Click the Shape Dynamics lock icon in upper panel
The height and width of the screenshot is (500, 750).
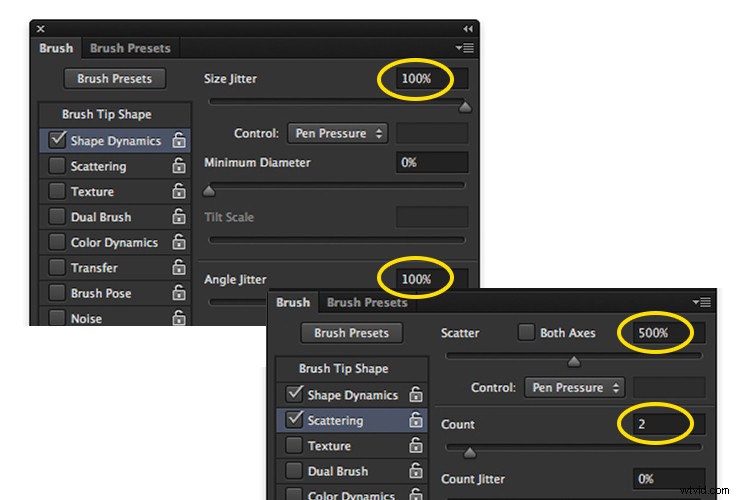pyautogui.click(x=179, y=140)
